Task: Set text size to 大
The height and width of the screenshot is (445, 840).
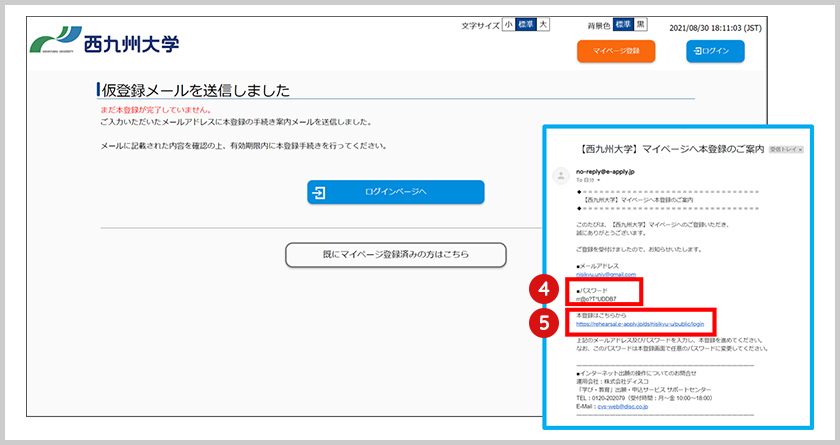Action: 543,25
